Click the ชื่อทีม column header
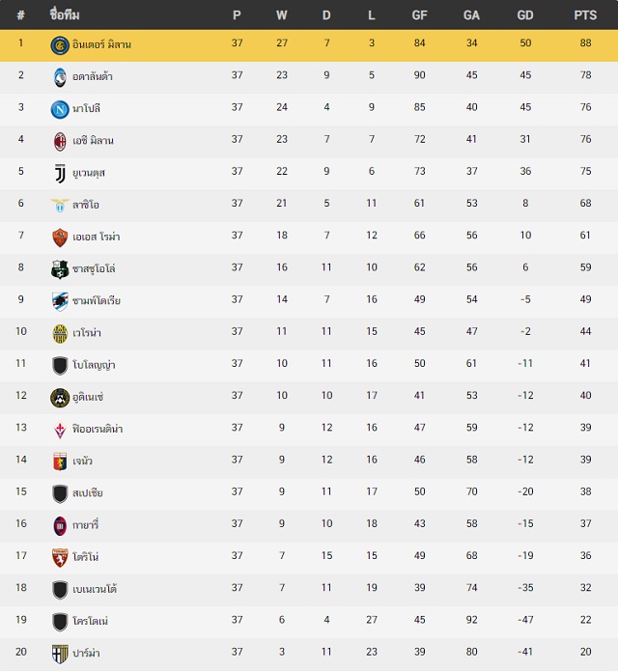The height and width of the screenshot is (672, 618). click(65, 15)
